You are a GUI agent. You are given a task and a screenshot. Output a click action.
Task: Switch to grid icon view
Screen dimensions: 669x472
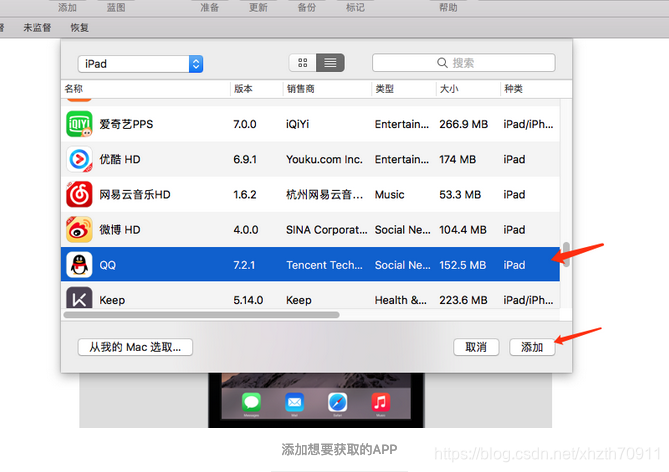(x=303, y=63)
